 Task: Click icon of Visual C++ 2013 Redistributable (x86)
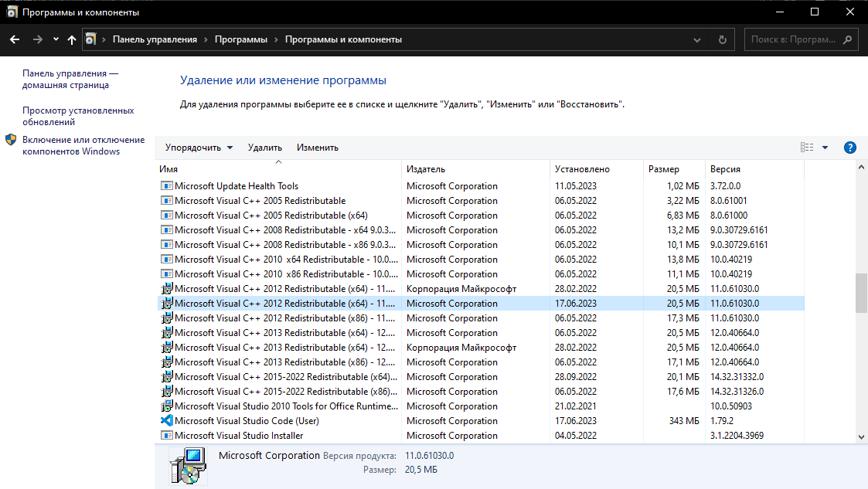166,362
